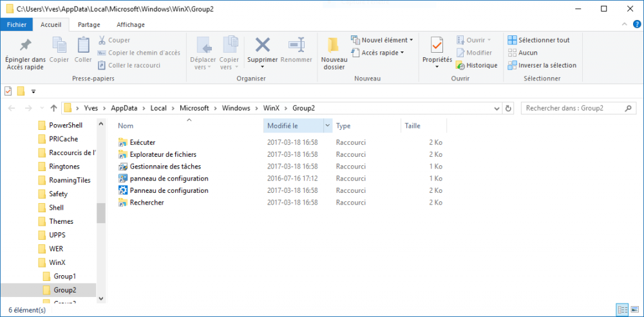Click the Copier ribbon icon
This screenshot has height=317, width=644.
point(59,45)
